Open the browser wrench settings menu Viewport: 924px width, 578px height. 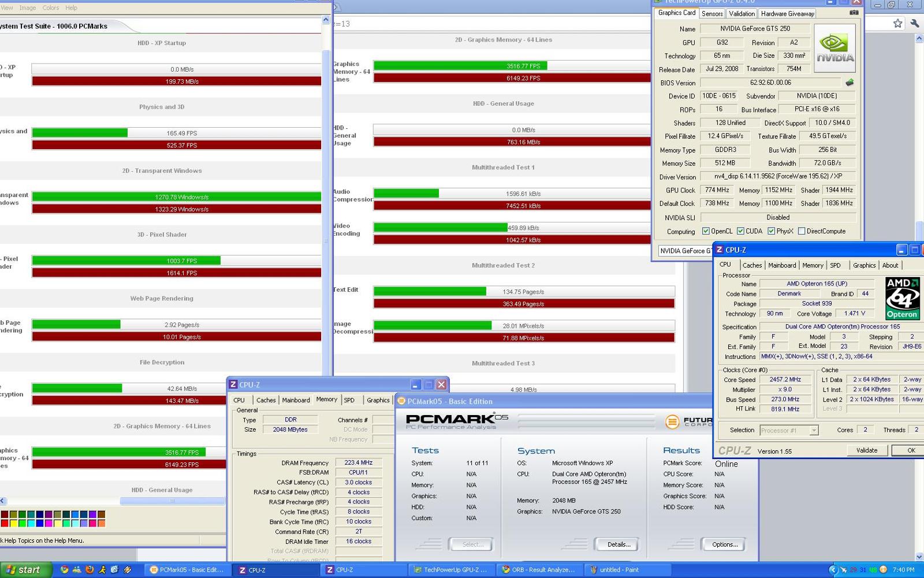914,23
